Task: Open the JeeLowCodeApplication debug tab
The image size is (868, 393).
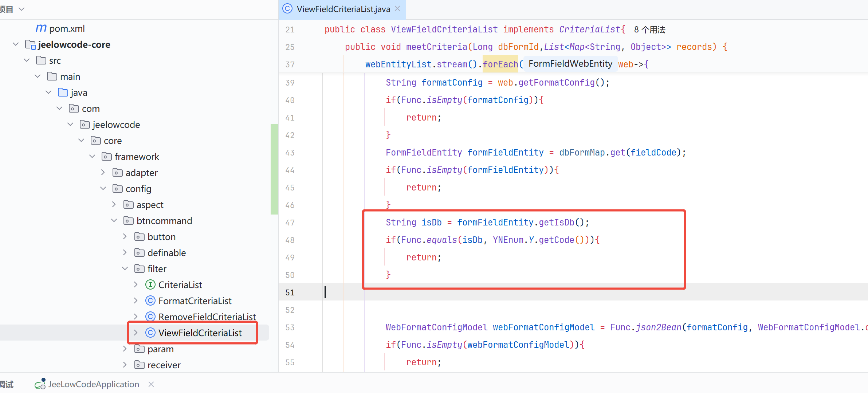Action: (94, 384)
